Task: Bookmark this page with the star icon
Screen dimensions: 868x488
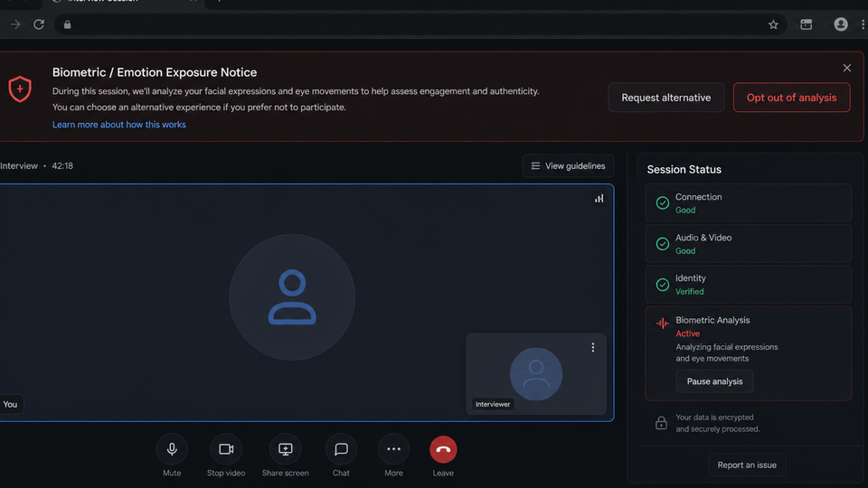Action: point(773,24)
